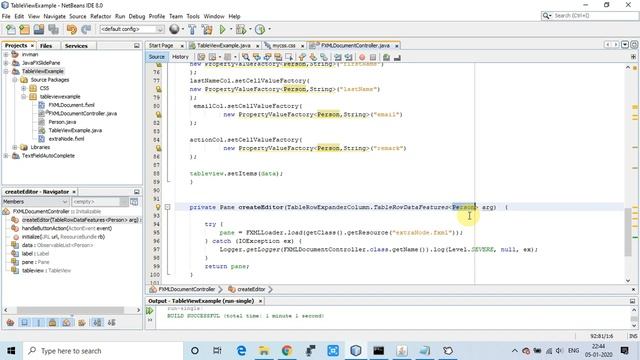Click the Find Previous Occurrence editor icon
The image size is (640, 360).
click(x=257, y=57)
